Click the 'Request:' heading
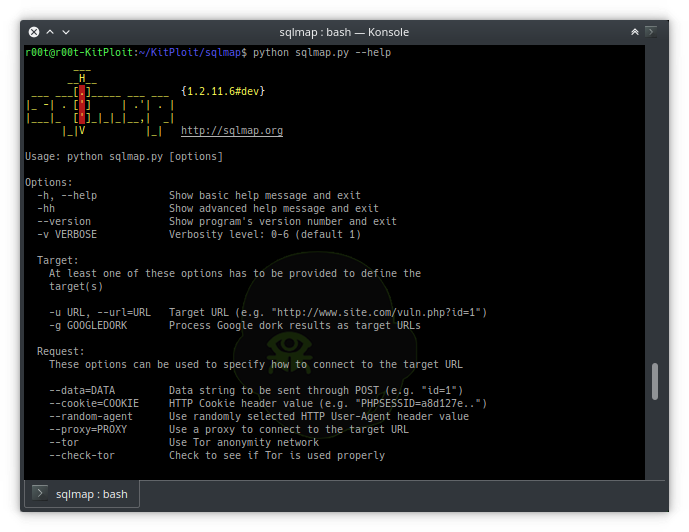Image resolution: width=689 pixels, height=532 pixels. pyautogui.click(x=61, y=351)
